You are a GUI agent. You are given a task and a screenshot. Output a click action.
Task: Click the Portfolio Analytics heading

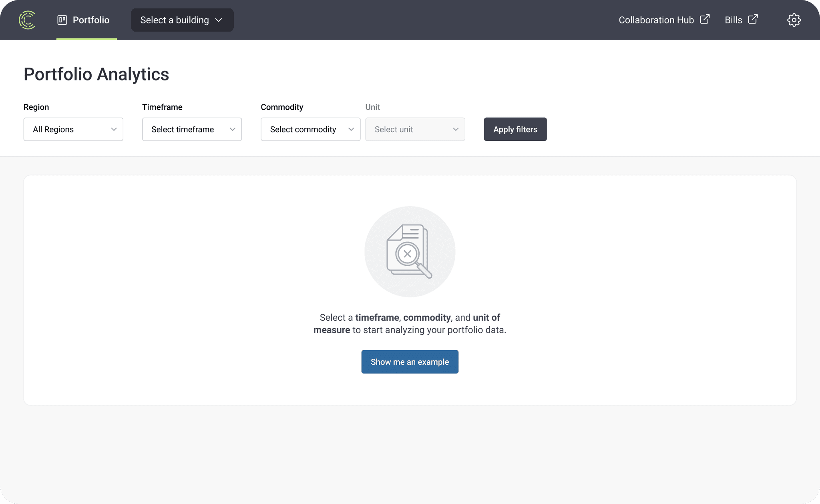(96, 74)
